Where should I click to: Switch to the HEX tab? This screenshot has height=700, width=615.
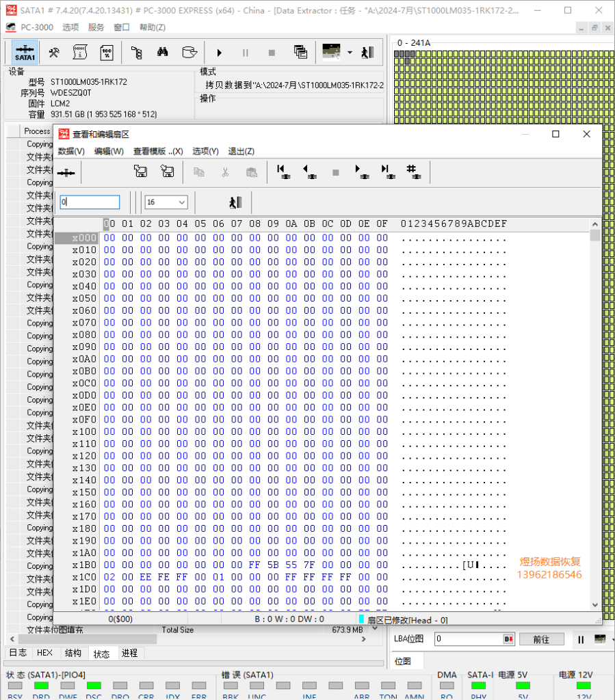[44, 653]
